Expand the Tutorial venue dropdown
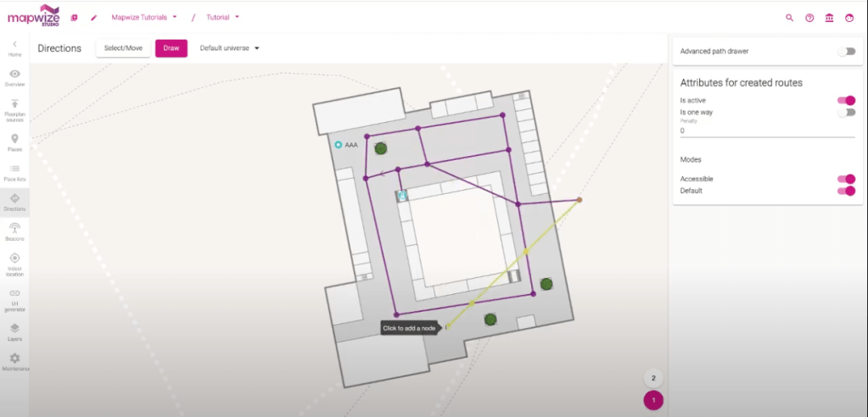 222,17
